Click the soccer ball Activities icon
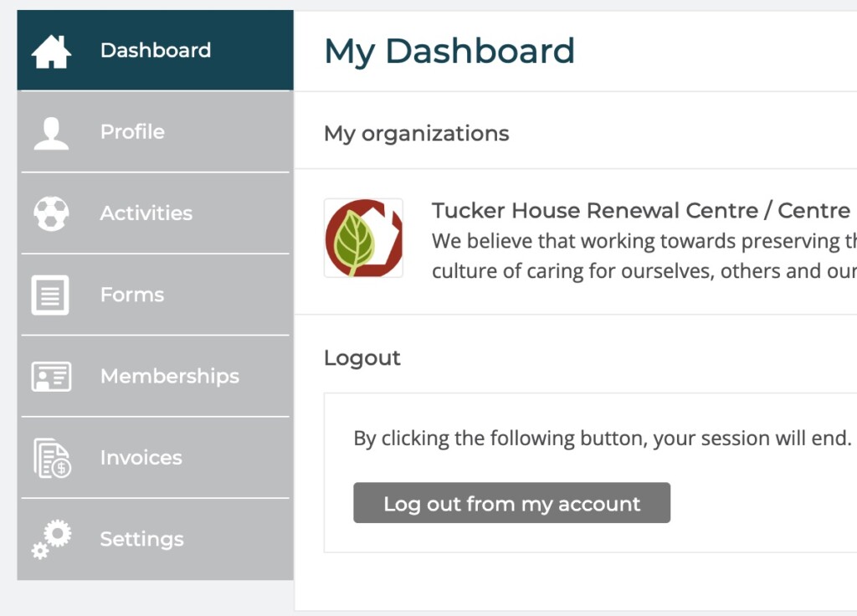The width and height of the screenshot is (857, 616). click(x=51, y=213)
